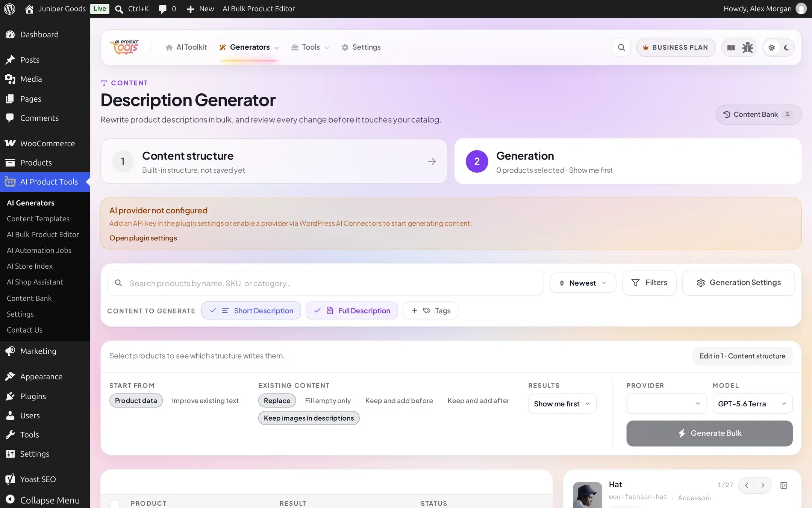Image resolution: width=812 pixels, height=508 pixels.
Task: Open the admin bar Ctrl+K search
Action: tap(132, 9)
